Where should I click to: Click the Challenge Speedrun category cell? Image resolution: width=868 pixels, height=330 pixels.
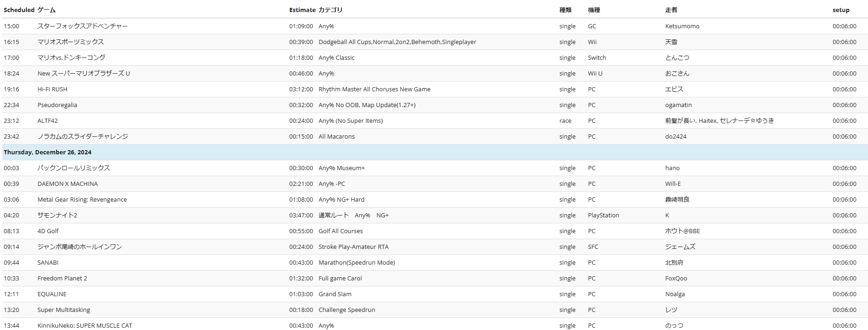(347, 310)
